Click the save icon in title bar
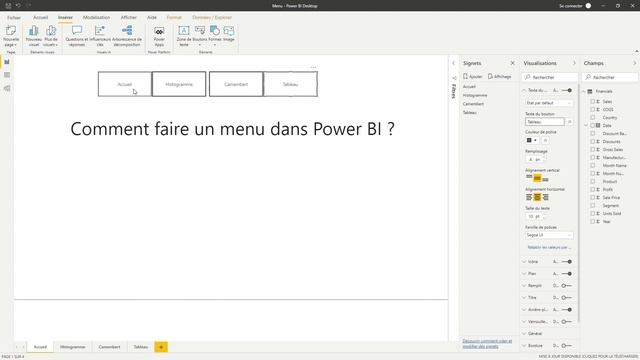Image resolution: width=640 pixels, height=360 pixels. 8,6
